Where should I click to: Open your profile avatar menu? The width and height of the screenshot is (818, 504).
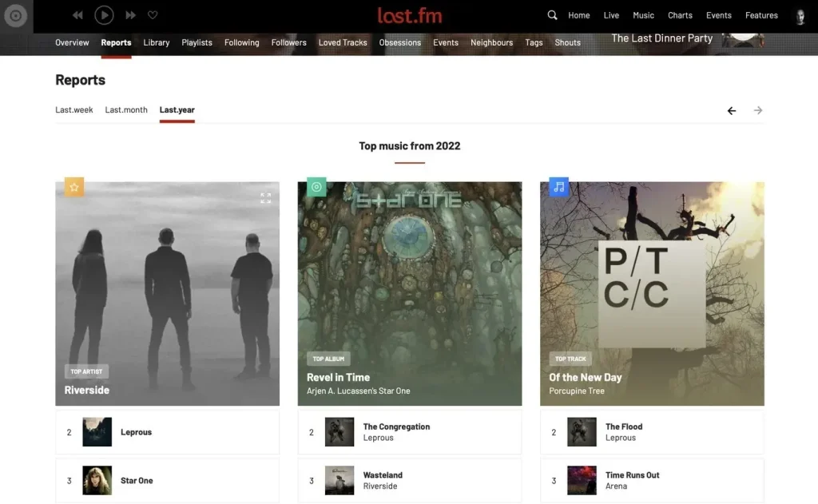click(800, 16)
